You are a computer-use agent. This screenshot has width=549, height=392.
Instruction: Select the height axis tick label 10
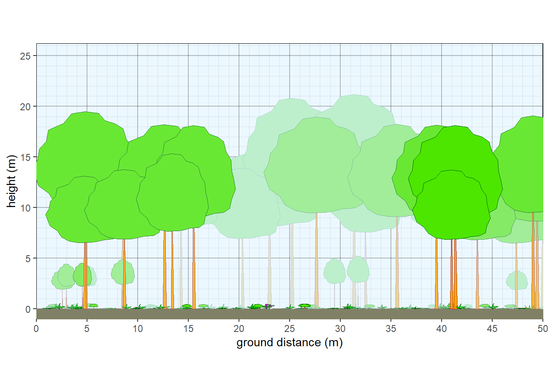tap(25, 208)
